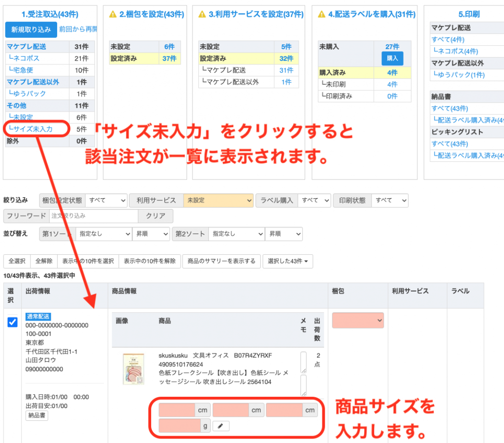The width and height of the screenshot is (504, 443).
Task: Open the 利用サービス filter dropdown set to 未設定
Action: coord(218,200)
